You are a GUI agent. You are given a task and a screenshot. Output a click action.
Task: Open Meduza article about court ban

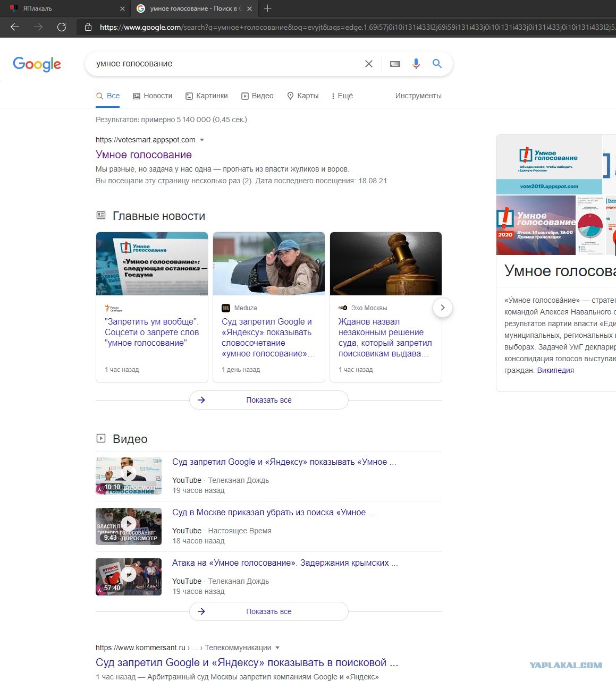268,338
